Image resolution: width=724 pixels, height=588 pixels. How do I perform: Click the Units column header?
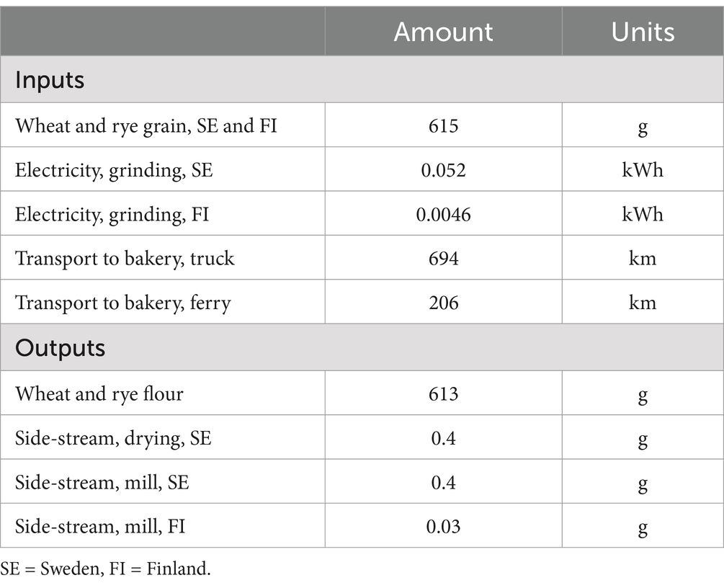643,32
